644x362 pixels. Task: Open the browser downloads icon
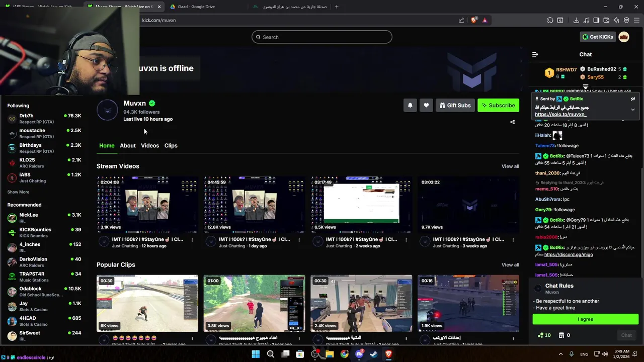coord(576,20)
